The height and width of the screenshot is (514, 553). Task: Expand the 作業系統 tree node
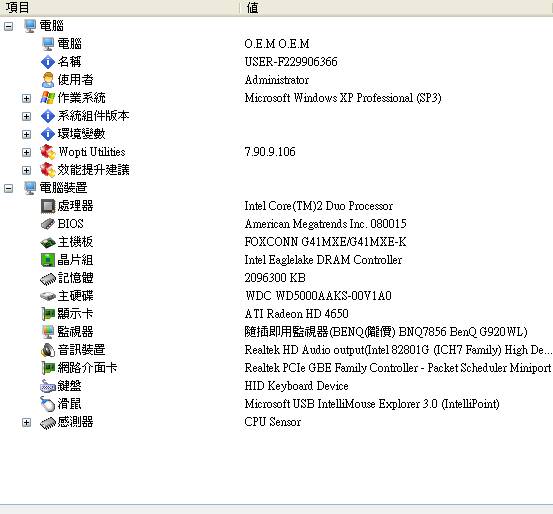pyautogui.click(x=26, y=98)
